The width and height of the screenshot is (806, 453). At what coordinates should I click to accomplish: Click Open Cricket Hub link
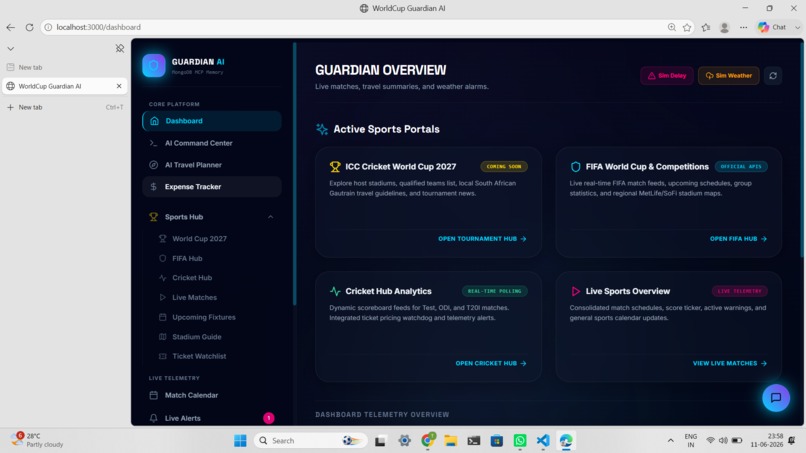click(x=491, y=363)
